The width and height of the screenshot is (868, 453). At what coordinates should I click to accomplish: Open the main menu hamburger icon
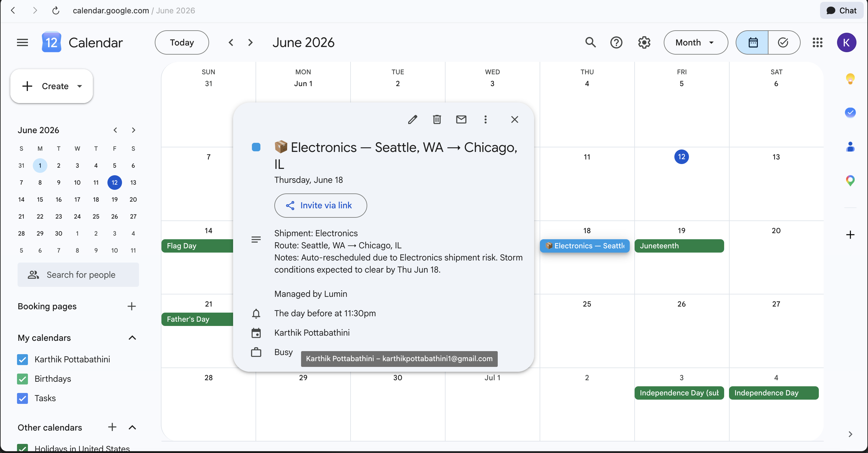click(x=22, y=42)
